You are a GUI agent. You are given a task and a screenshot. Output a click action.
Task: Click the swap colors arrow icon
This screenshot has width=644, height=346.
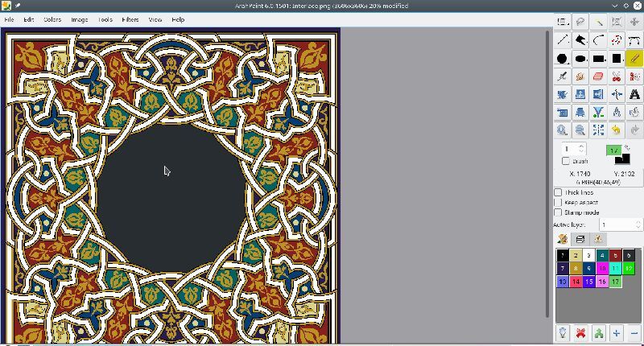627,147
